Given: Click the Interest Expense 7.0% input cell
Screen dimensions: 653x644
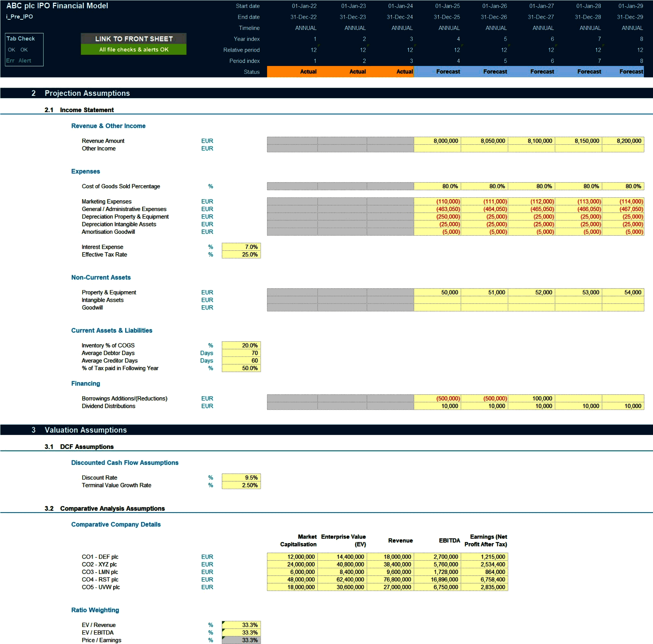Looking at the screenshot, I should point(241,247).
